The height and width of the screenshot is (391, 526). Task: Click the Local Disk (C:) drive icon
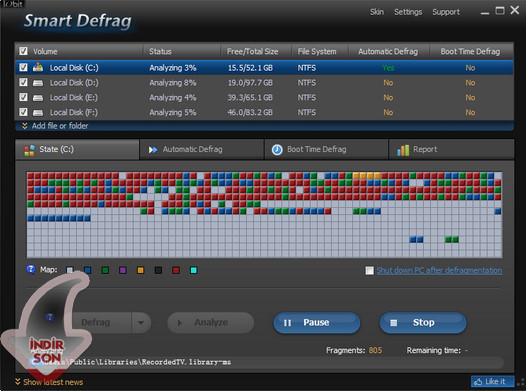(x=38, y=67)
